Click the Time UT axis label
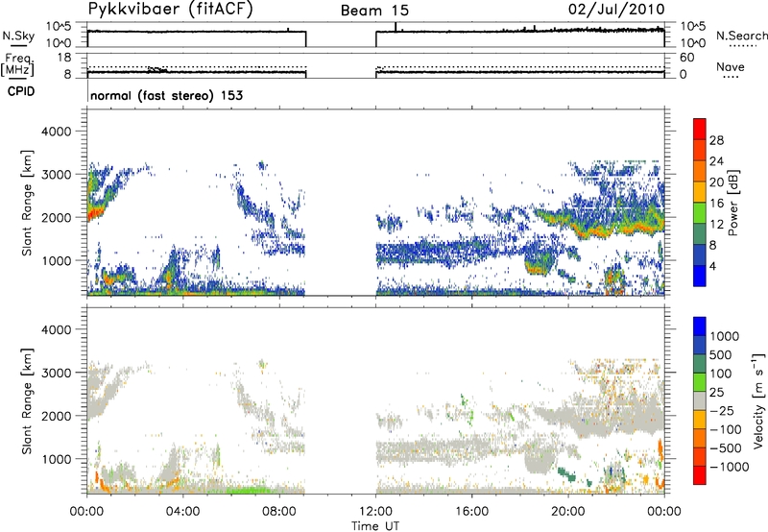768x532 pixels. (x=375, y=526)
